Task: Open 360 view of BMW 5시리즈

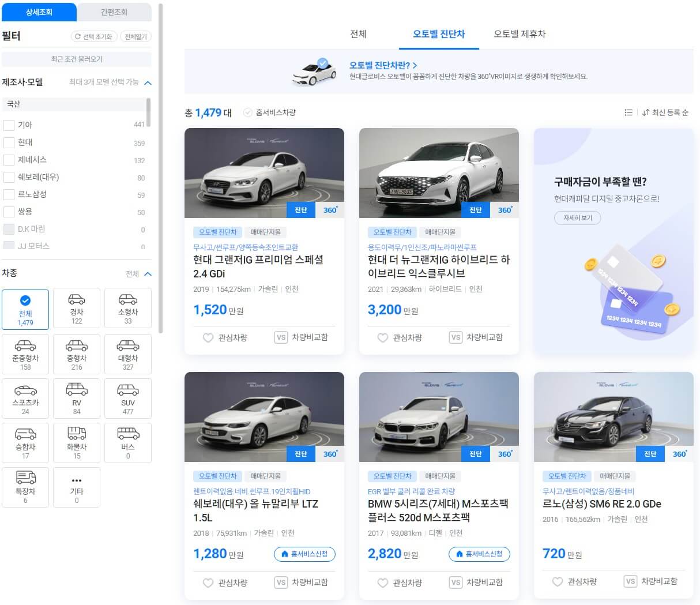Action: tap(505, 454)
